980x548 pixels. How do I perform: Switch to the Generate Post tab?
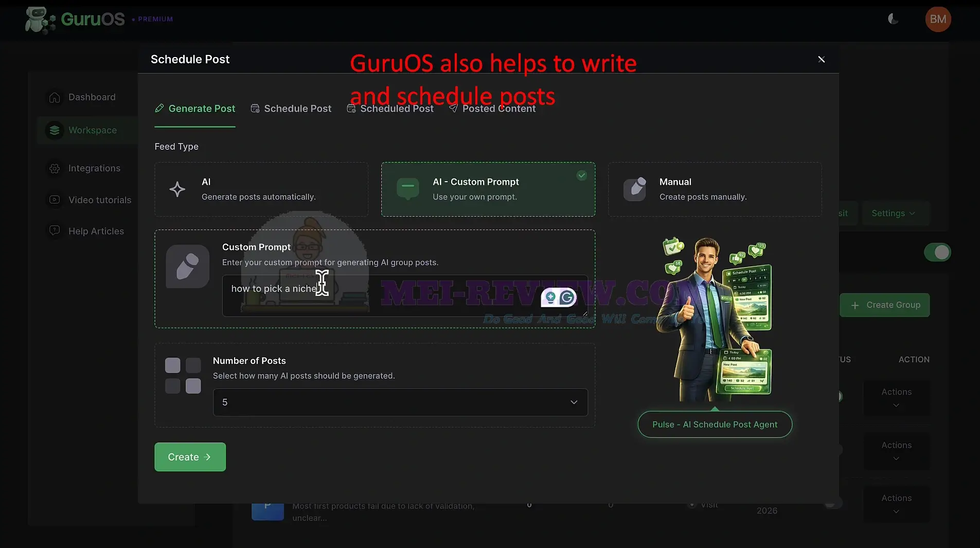[x=195, y=109]
